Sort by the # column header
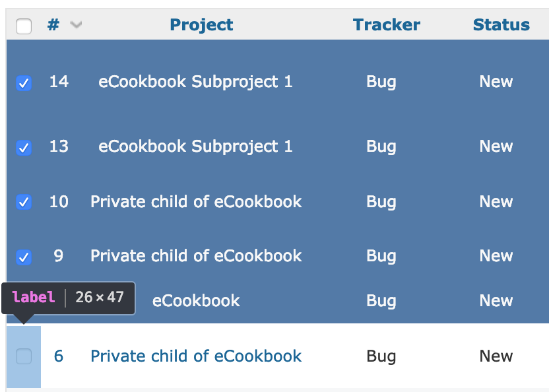Screen dimensions: 549x392 point(53,24)
